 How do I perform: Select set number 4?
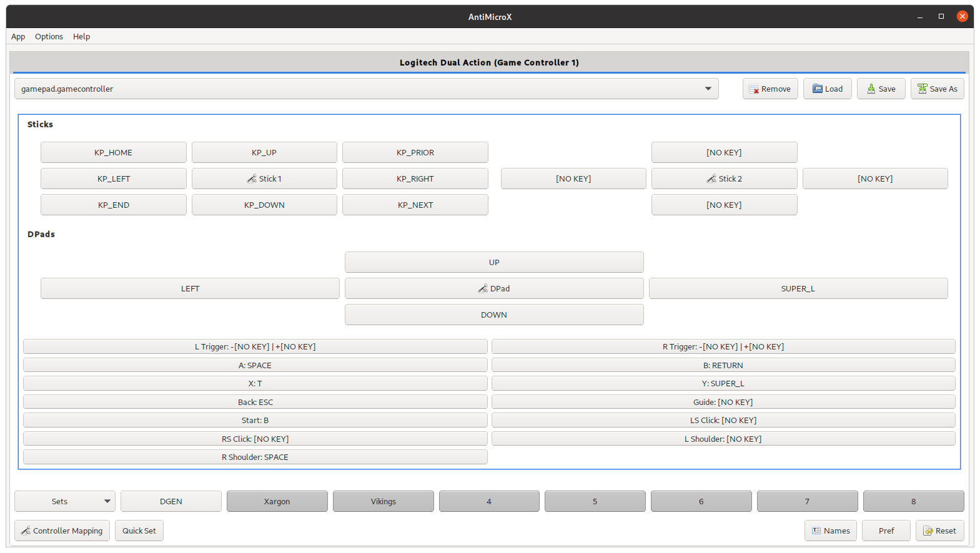click(489, 501)
